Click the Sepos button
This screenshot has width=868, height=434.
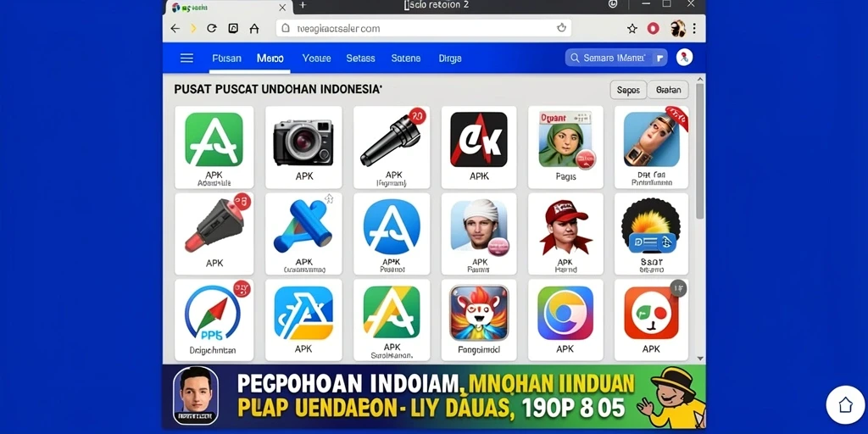(628, 90)
